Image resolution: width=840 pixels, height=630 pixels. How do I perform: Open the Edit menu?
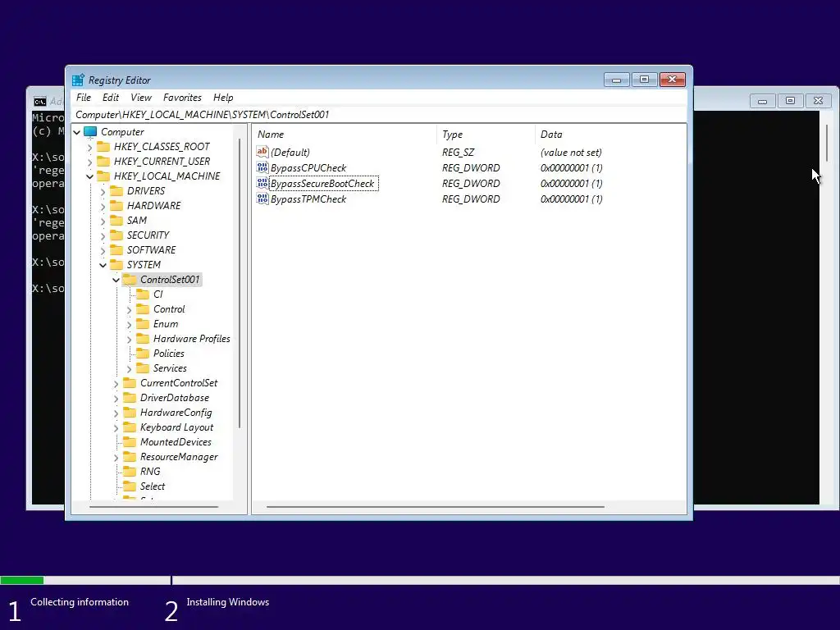coord(111,98)
